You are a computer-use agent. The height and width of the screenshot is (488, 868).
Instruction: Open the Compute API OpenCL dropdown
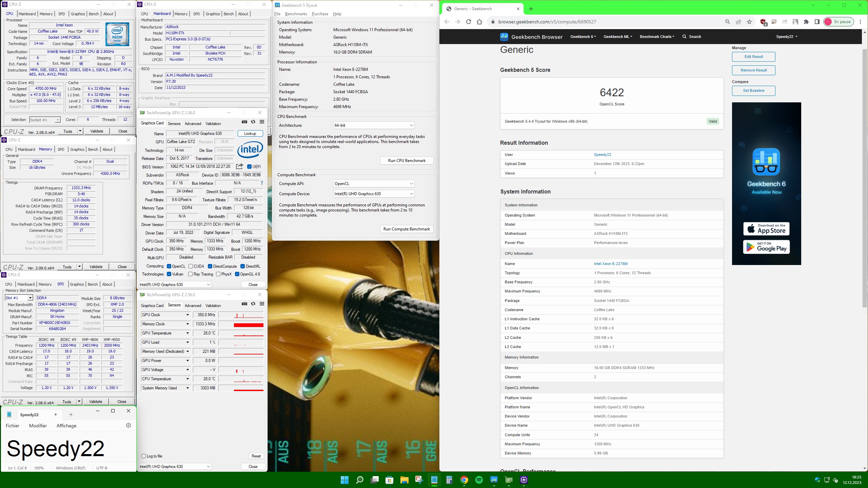click(374, 184)
